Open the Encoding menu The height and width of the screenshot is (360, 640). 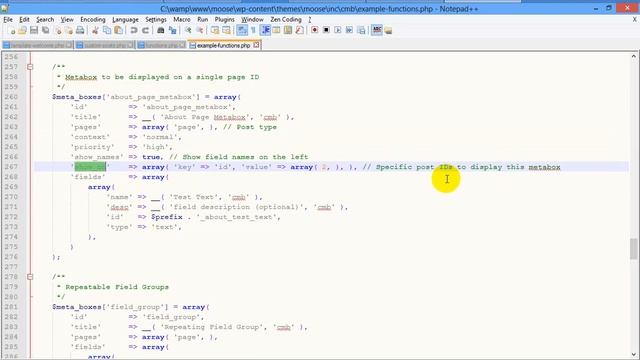tap(93, 20)
